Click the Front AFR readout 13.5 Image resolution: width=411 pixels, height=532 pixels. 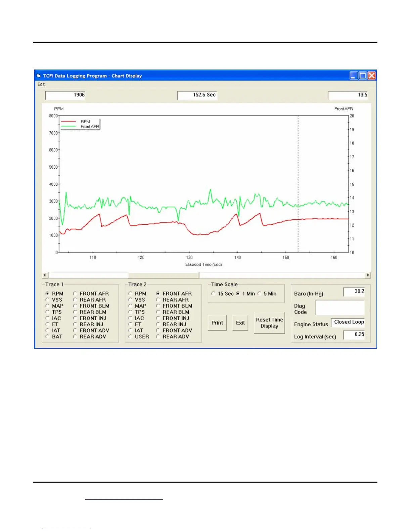pos(348,95)
